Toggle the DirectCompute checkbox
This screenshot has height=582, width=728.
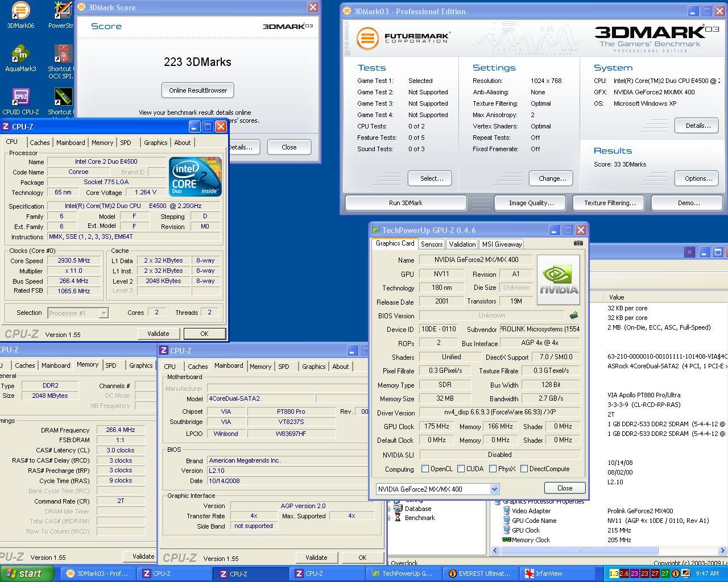524,469
